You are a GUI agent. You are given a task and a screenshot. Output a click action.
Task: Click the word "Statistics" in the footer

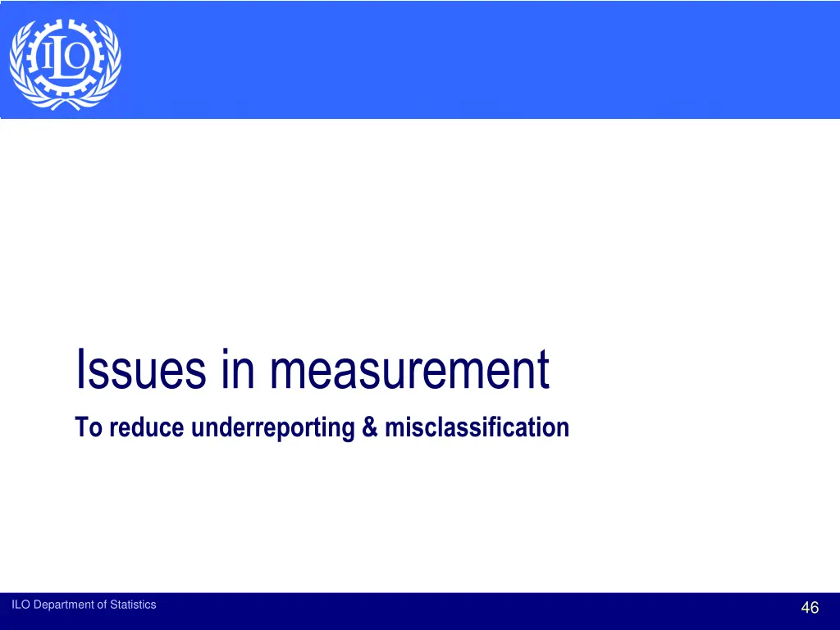(x=133, y=605)
